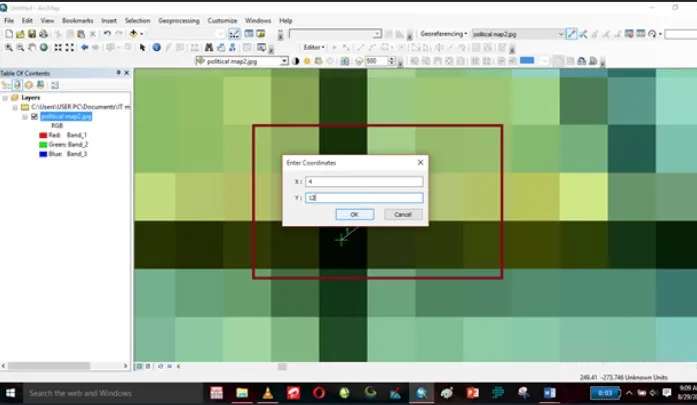Select the Zoom Out tool
Viewport: 697px width, 405px height.
pos(20,48)
